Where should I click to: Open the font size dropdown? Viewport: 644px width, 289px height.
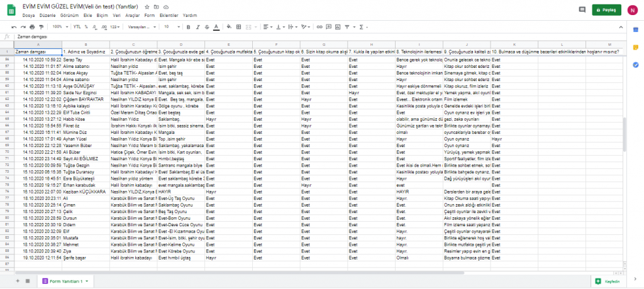[x=170, y=27]
